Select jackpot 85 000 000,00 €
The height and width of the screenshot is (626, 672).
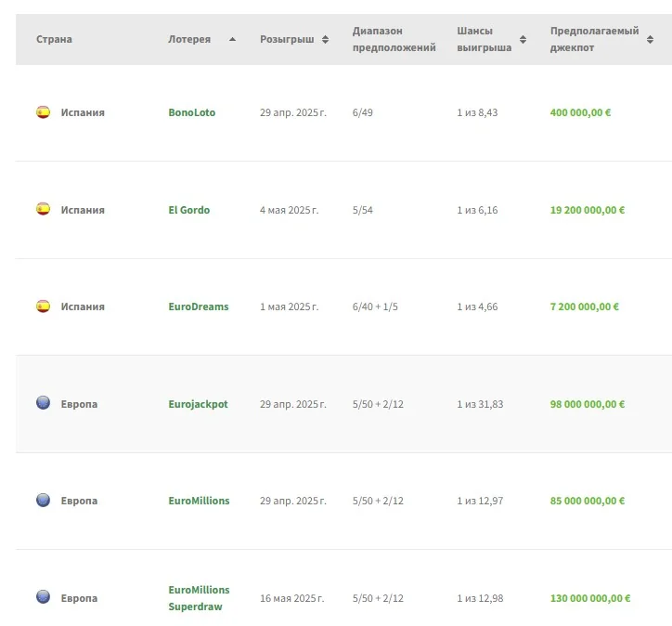(x=588, y=501)
